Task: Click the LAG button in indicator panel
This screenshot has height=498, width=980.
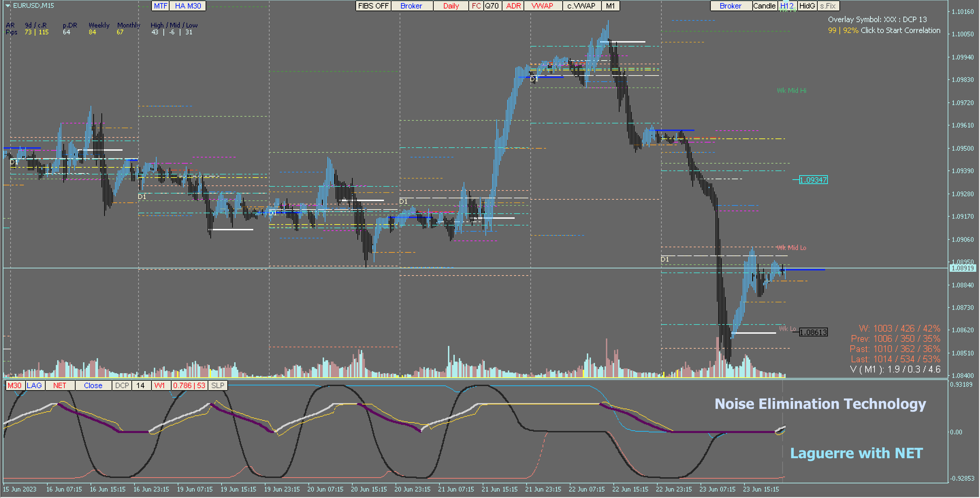Action: [x=34, y=385]
